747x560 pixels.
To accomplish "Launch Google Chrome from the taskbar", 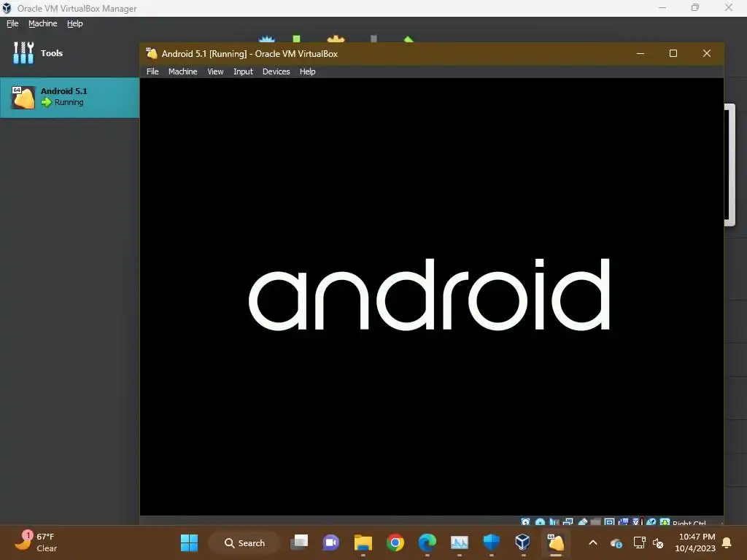I will click(395, 542).
